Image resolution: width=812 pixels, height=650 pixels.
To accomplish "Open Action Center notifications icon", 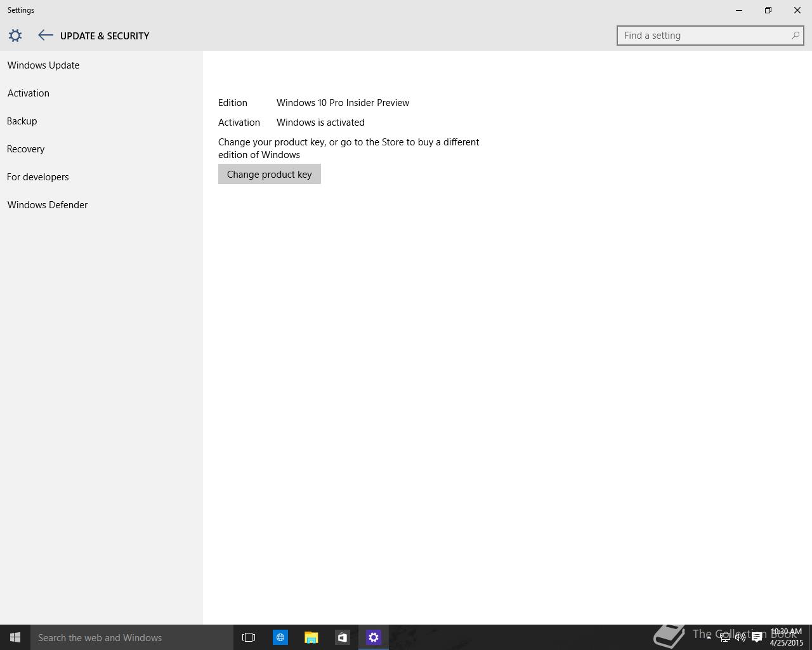I will click(757, 637).
